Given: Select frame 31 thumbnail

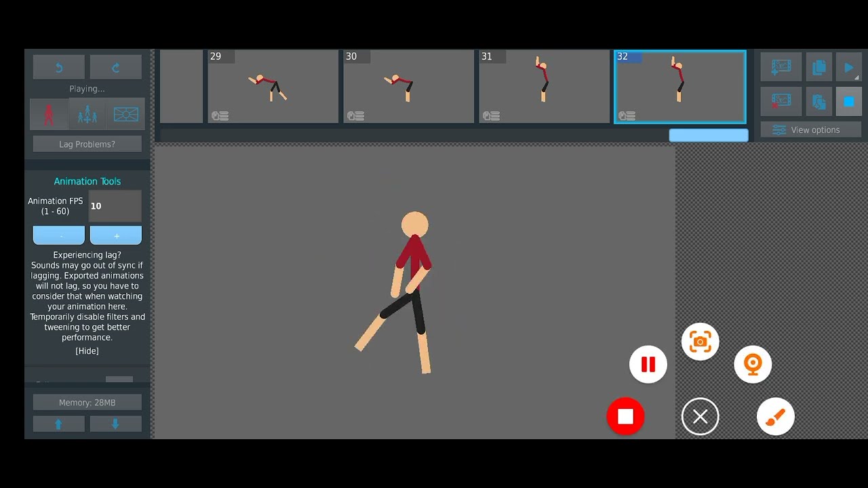Looking at the screenshot, I should point(545,87).
